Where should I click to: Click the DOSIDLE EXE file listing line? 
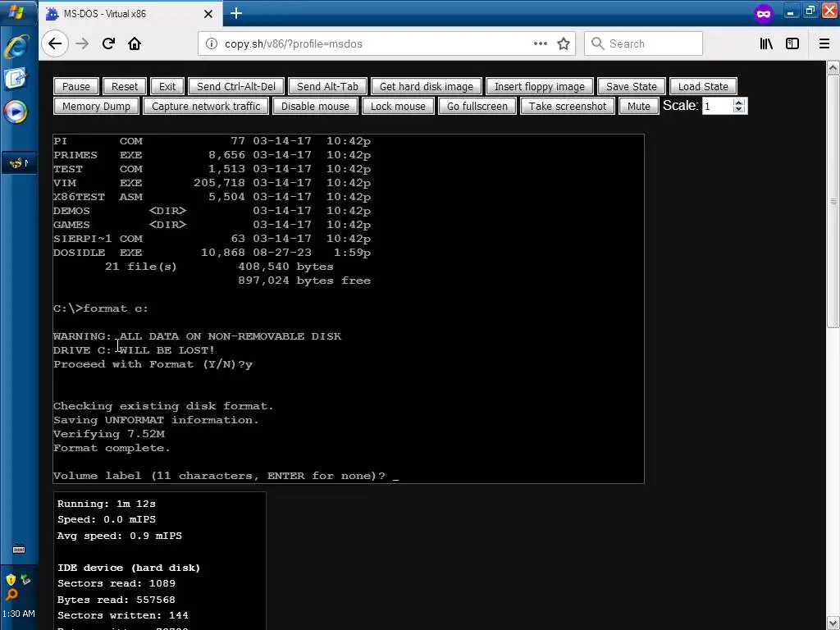tap(212, 253)
